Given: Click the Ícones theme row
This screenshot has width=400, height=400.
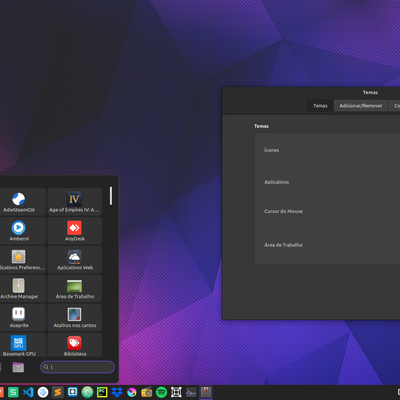Looking at the screenshot, I should coord(327,150).
